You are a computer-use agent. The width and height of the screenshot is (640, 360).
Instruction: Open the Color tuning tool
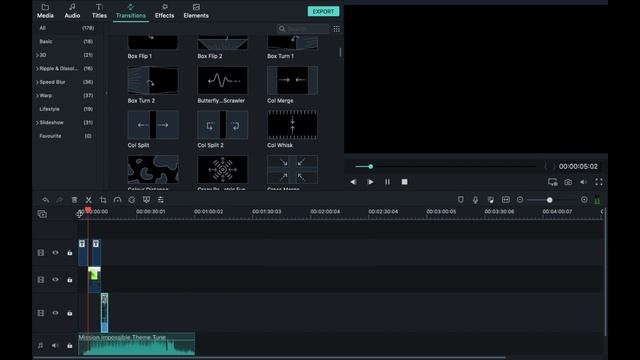tap(132, 200)
